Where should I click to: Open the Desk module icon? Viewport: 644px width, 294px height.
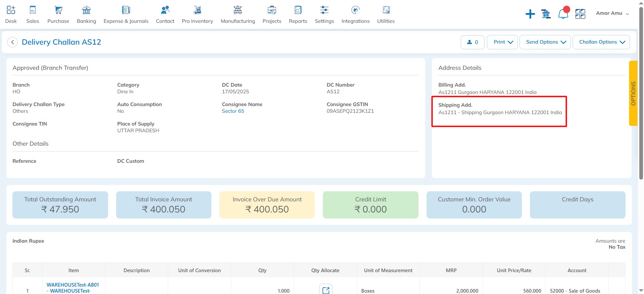coord(11,10)
